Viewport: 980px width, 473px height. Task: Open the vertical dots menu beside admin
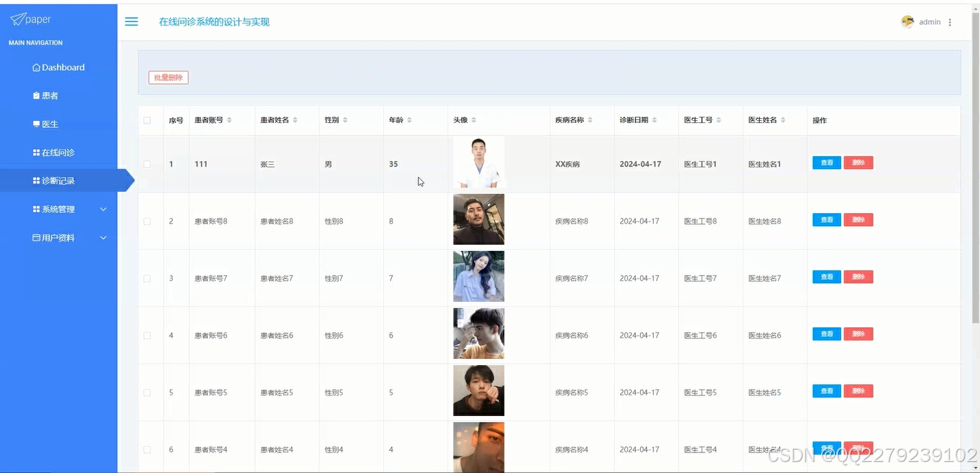[950, 21]
